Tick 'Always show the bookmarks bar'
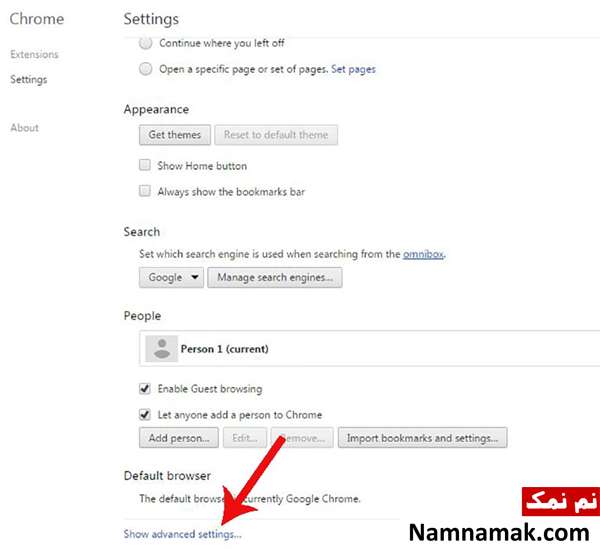600x549 pixels. pyautogui.click(x=145, y=191)
